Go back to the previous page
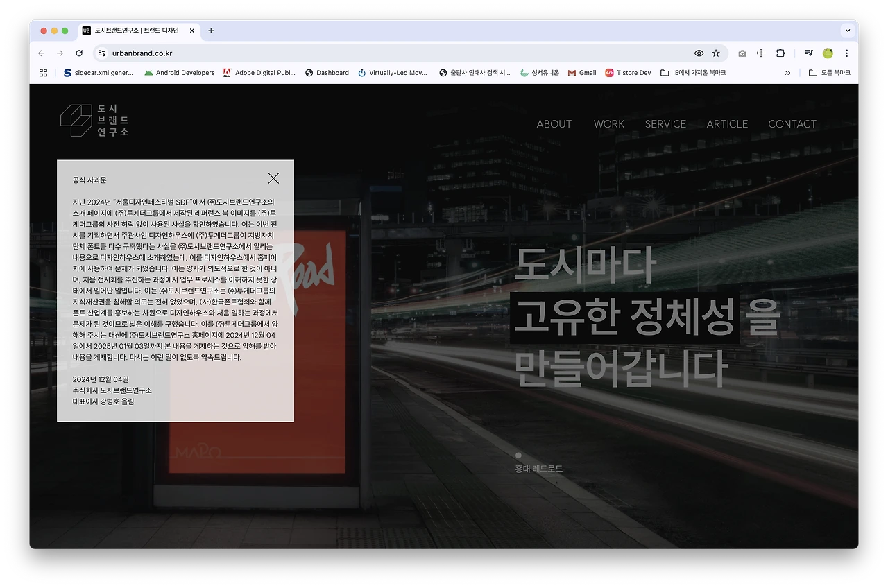This screenshot has height=588, width=888. point(42,53)
